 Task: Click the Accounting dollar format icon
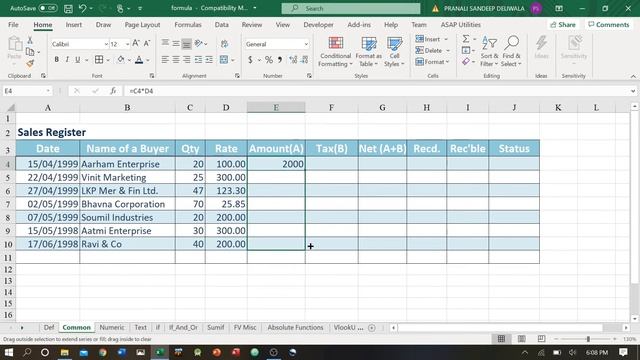250,60
